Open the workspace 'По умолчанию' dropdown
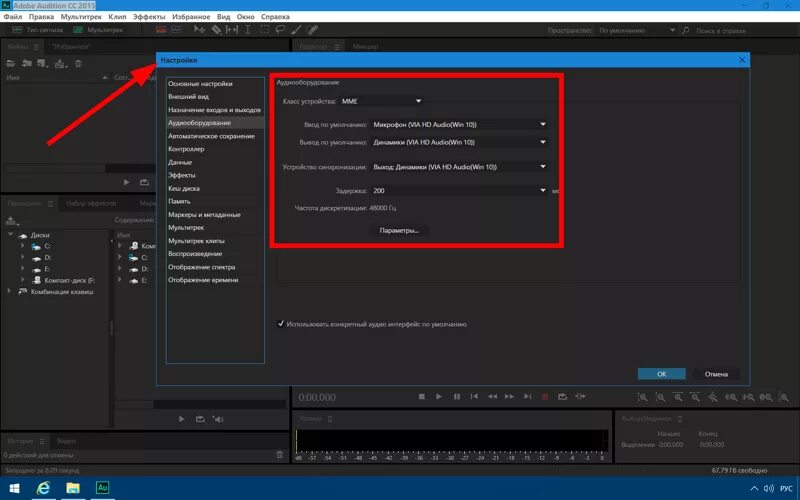Viewport: 800px width, 500px height. click(637, 31)
